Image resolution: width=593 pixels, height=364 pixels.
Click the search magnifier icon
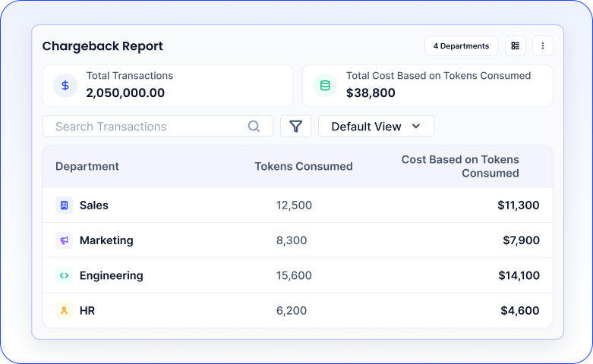pyautogui.click(x=254, y=126)
